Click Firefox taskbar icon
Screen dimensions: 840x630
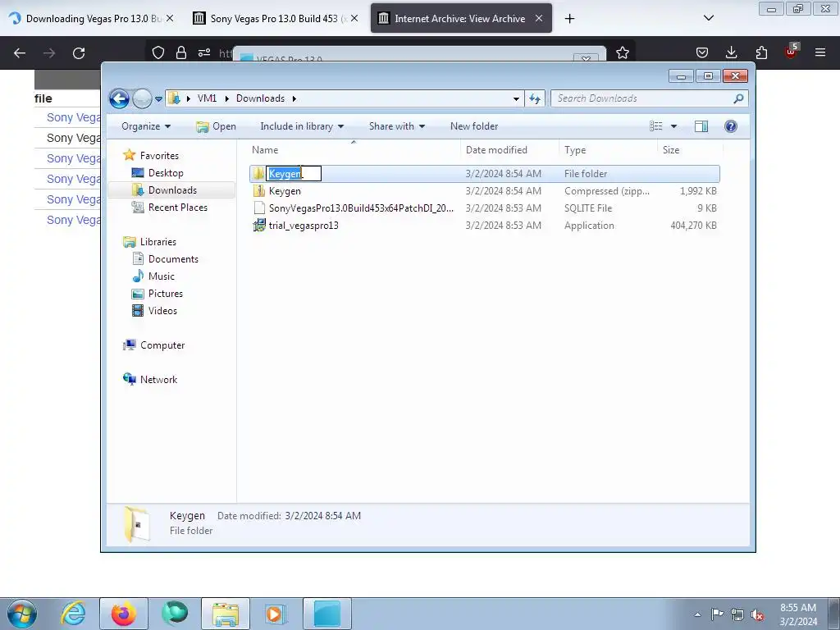[123, 614]
